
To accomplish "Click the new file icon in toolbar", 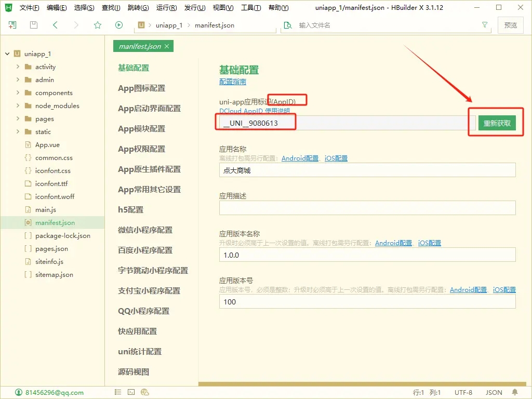I will point(12,25).
